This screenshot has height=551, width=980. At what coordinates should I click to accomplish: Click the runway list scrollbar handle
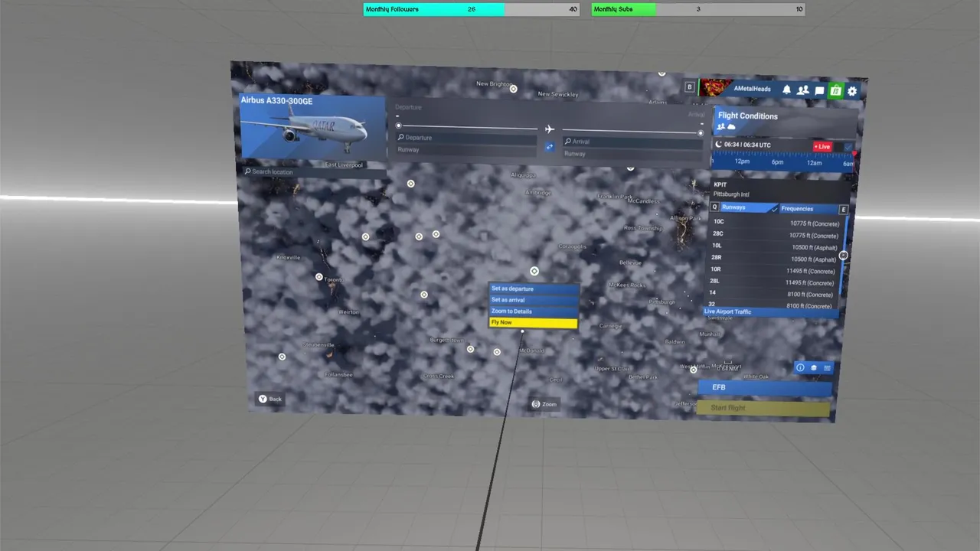click(843, 256)
